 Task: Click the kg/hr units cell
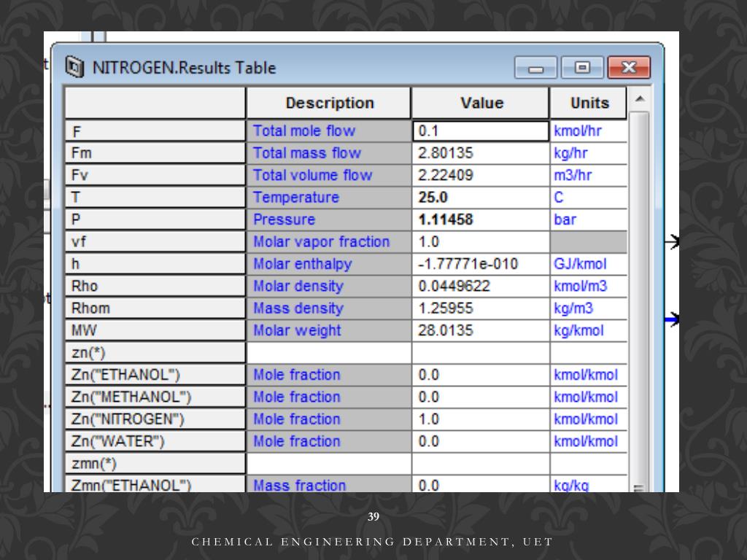[x=589, y=153]
